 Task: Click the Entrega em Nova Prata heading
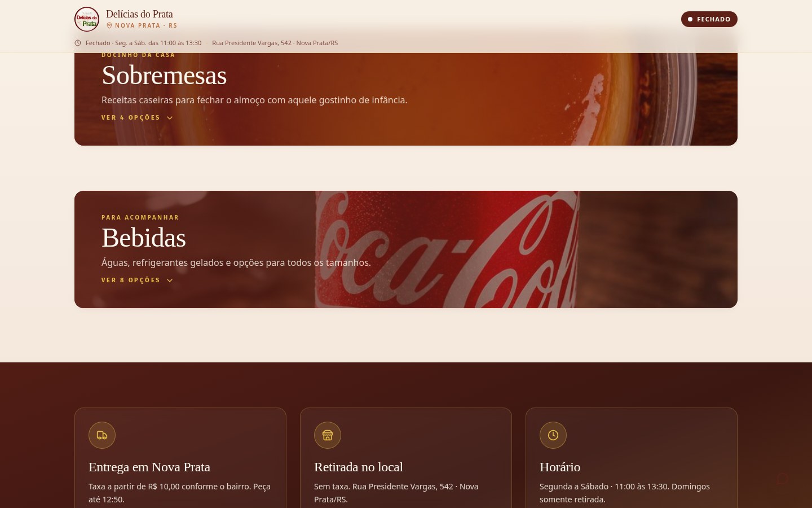[149, 467]
